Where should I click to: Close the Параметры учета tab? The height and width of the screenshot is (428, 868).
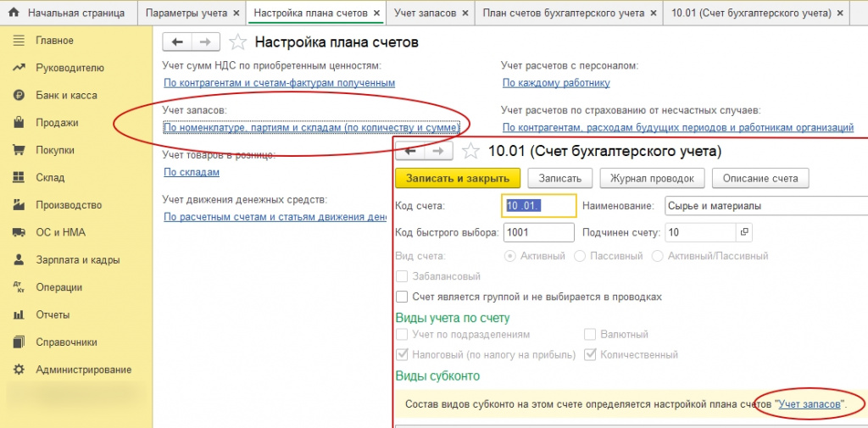pos(236,13)
